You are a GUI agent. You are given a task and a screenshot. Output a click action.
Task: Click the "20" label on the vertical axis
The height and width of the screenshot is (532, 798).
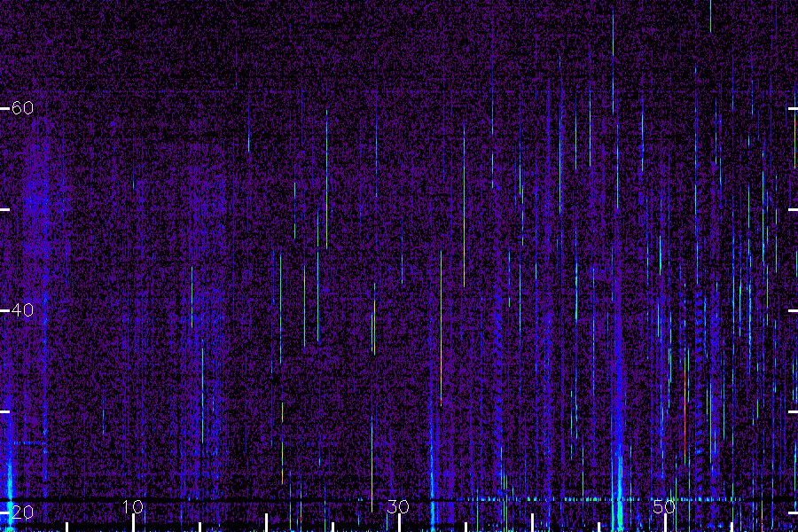click(22, 512)
